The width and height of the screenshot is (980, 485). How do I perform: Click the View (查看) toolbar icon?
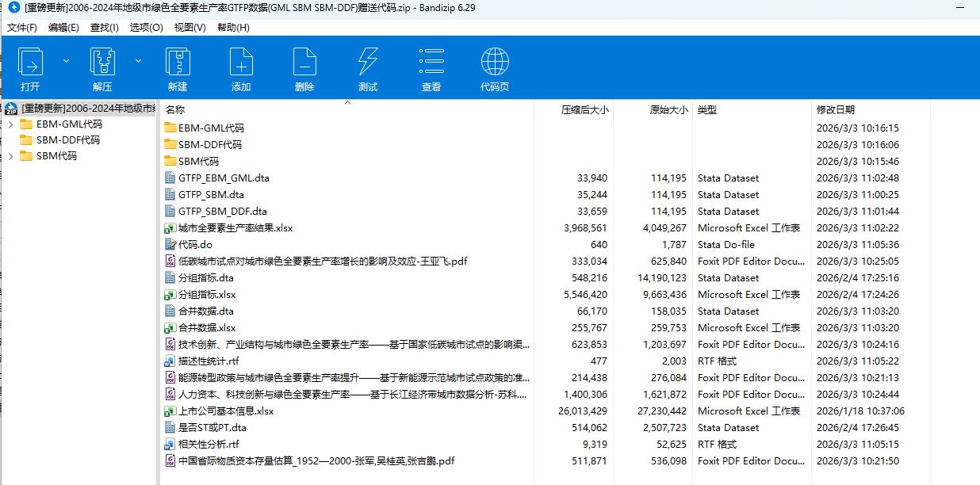(x=431, y=62)
